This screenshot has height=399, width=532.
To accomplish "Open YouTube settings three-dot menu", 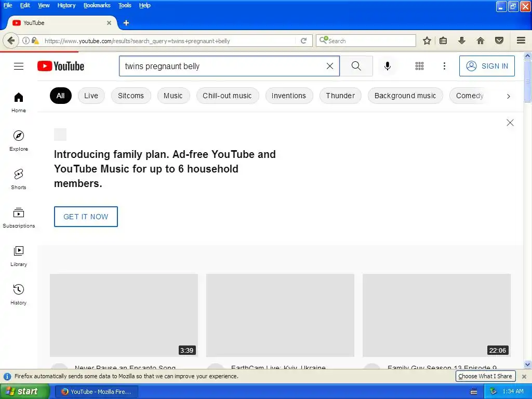I will click(445, 66).
